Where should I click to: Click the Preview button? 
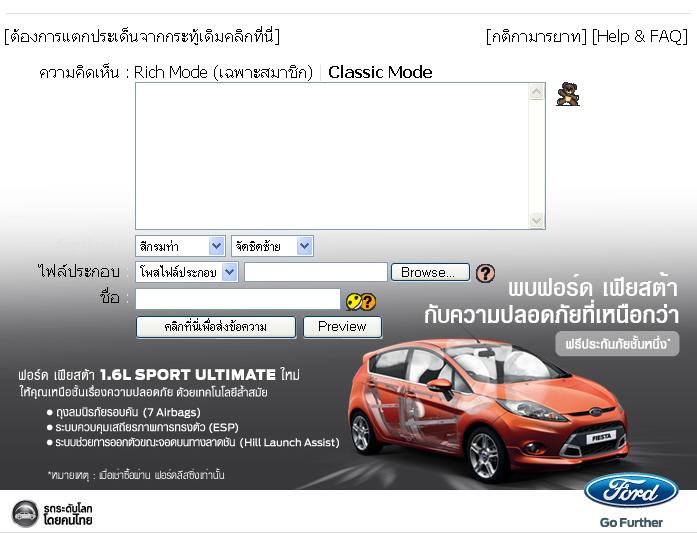(x=342, y=327)
